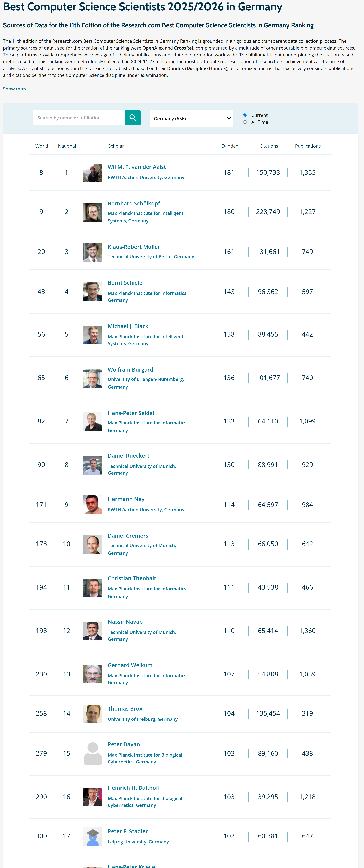Open Leipzig University affiliation link
The image size is (364, 868).
click(x=138, y=842)
